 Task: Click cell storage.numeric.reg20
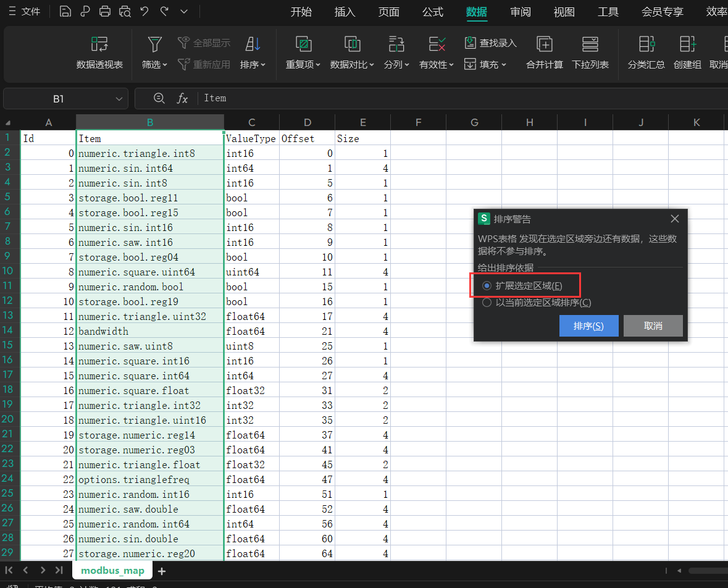150,553
